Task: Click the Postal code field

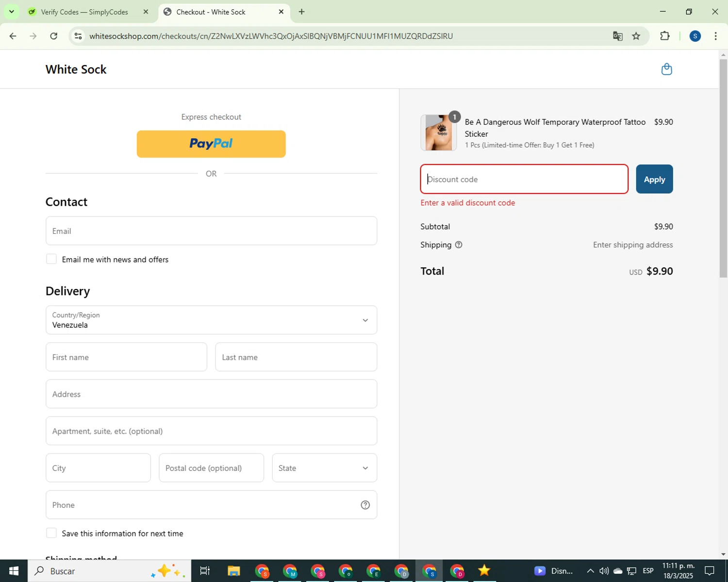Action: pyautogui.click(x=211, y=468)
